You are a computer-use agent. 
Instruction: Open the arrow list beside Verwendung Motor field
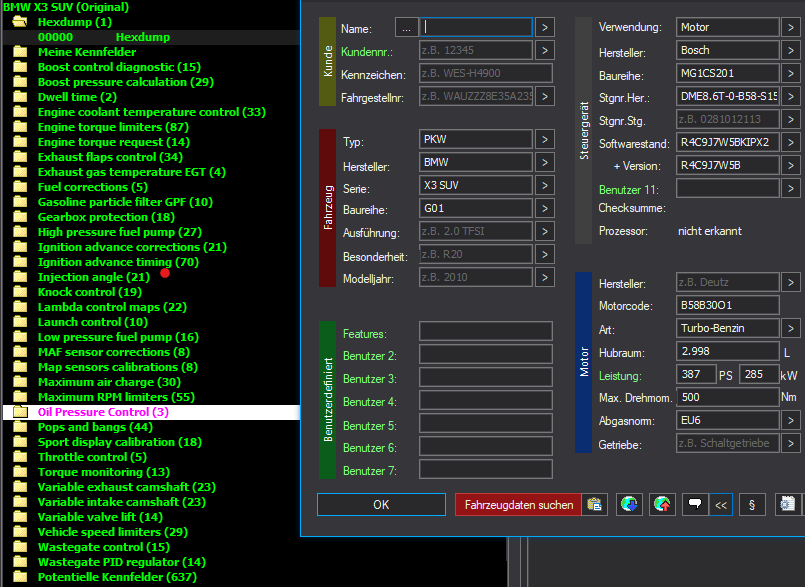click(791, 27)
